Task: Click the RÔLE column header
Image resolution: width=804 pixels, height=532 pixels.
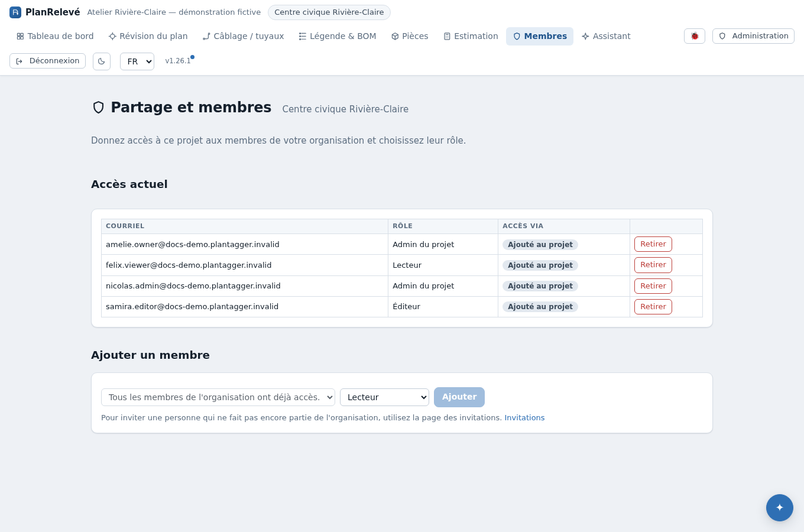Action: pos(443,226)
